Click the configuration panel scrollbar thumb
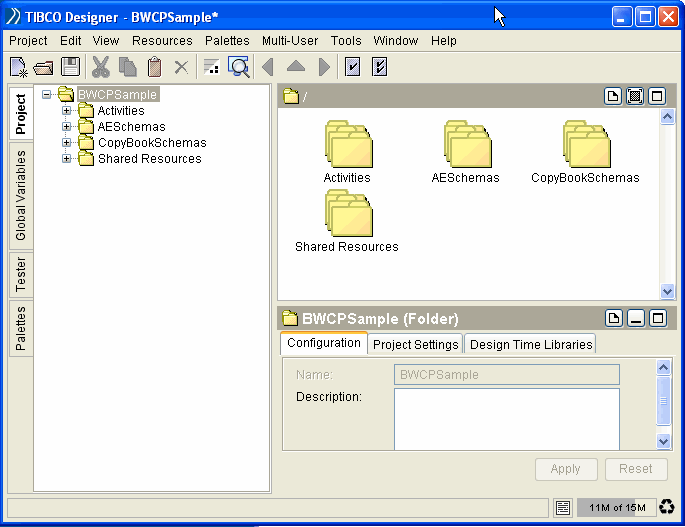Screen dimensions: 685x527 pyautogui.click(x=663, y=400)
